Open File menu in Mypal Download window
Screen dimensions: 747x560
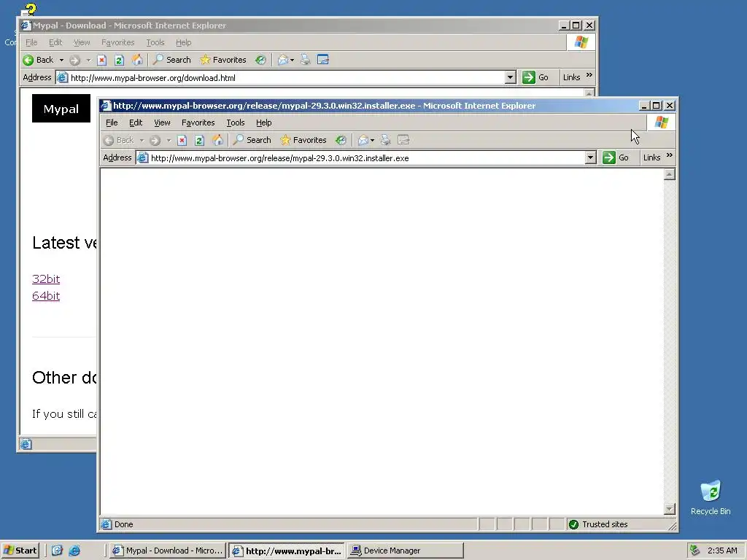point(31,42)
